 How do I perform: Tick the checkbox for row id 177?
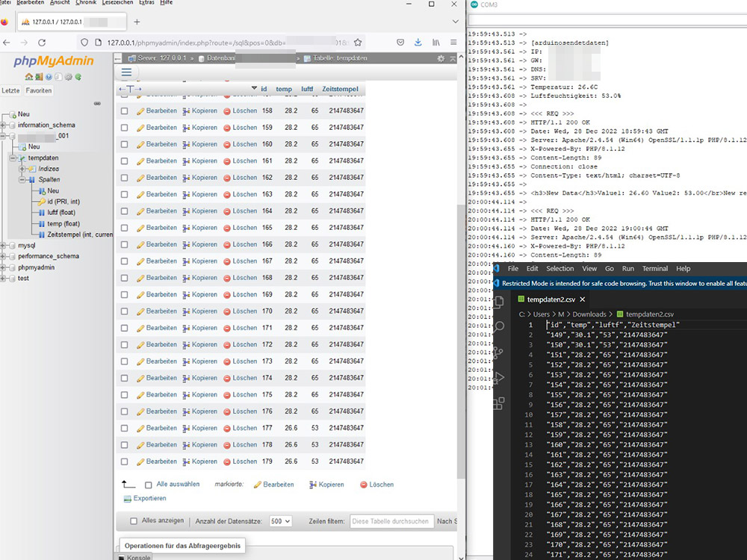124,428
